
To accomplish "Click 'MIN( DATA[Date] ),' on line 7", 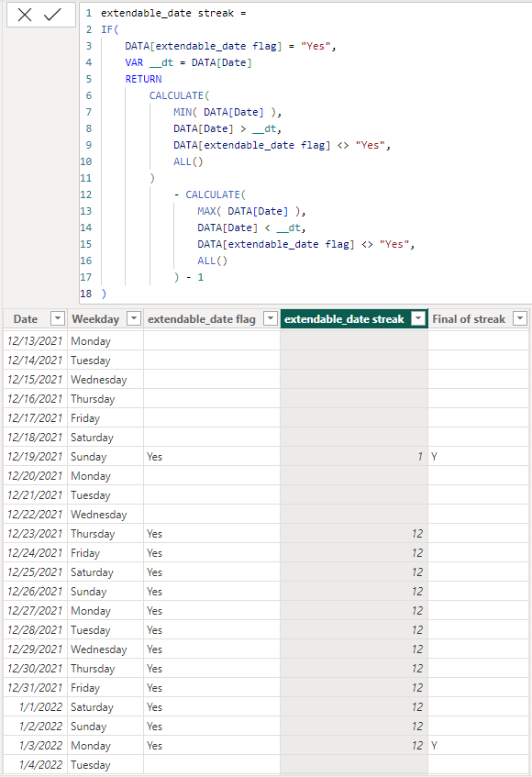I will click(x=227, y=112).
